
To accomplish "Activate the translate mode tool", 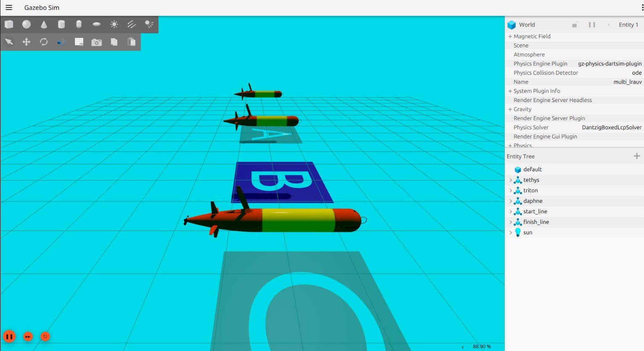I will point(26,42).
